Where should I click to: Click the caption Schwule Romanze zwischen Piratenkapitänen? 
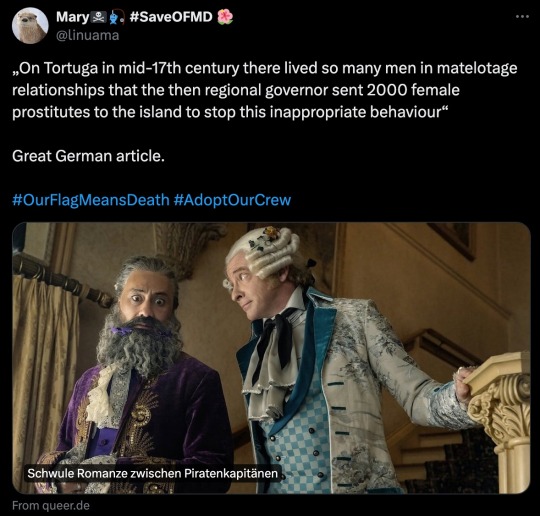pos(153,473)
